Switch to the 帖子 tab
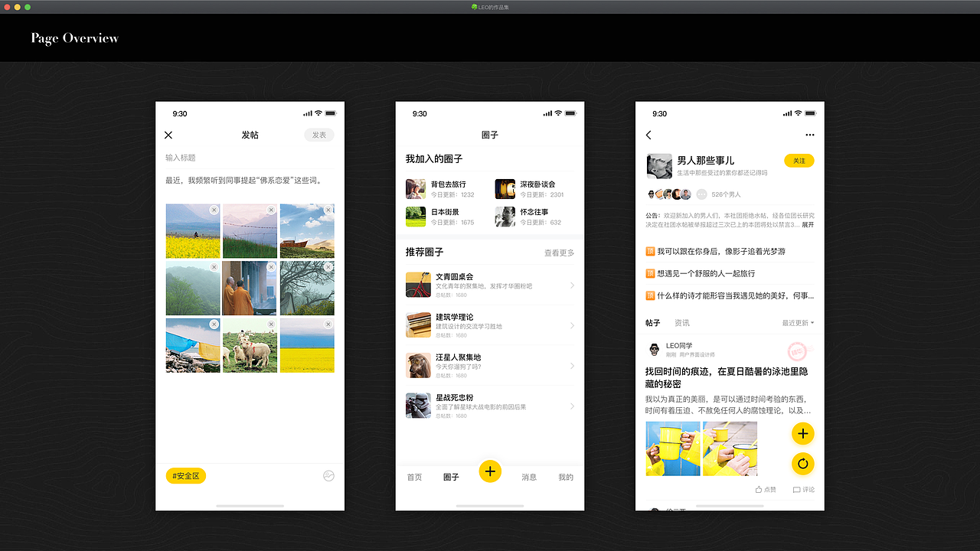 [x=653, y=323]
